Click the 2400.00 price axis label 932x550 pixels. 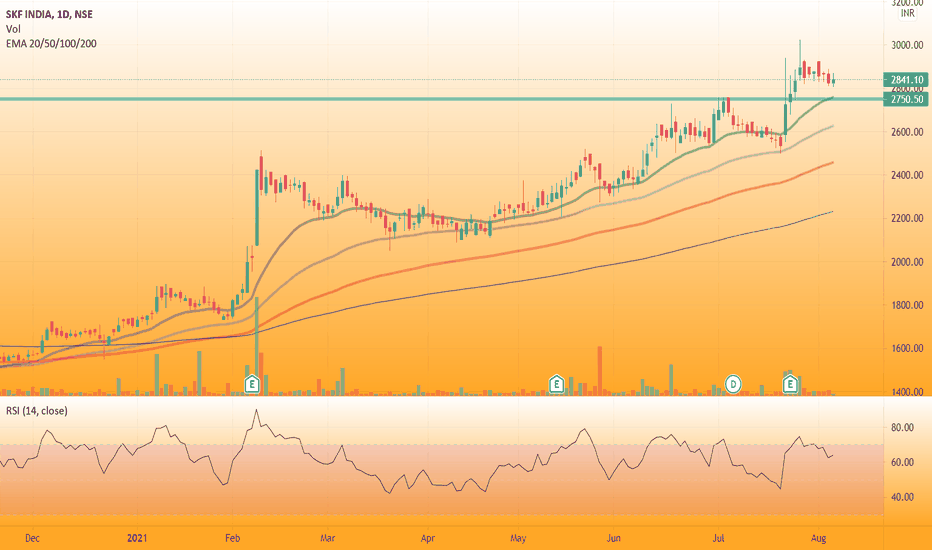coord(907,175)
